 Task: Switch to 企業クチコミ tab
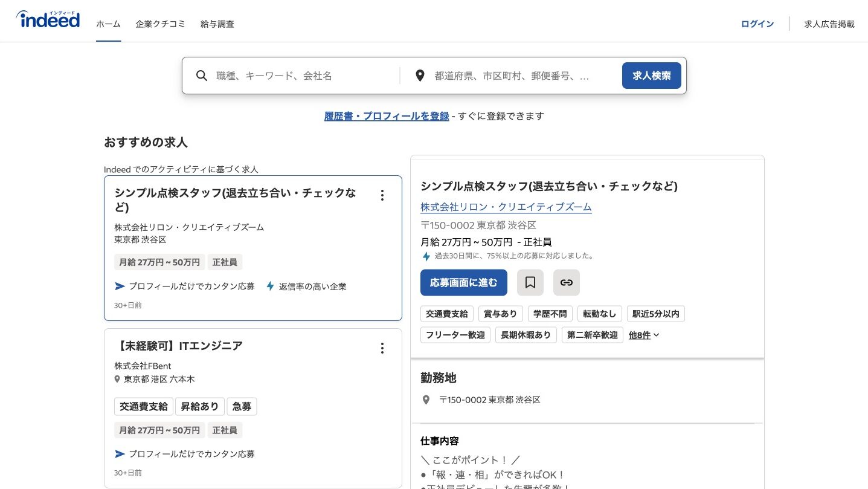pyautogui.click(x=160, y=24)
